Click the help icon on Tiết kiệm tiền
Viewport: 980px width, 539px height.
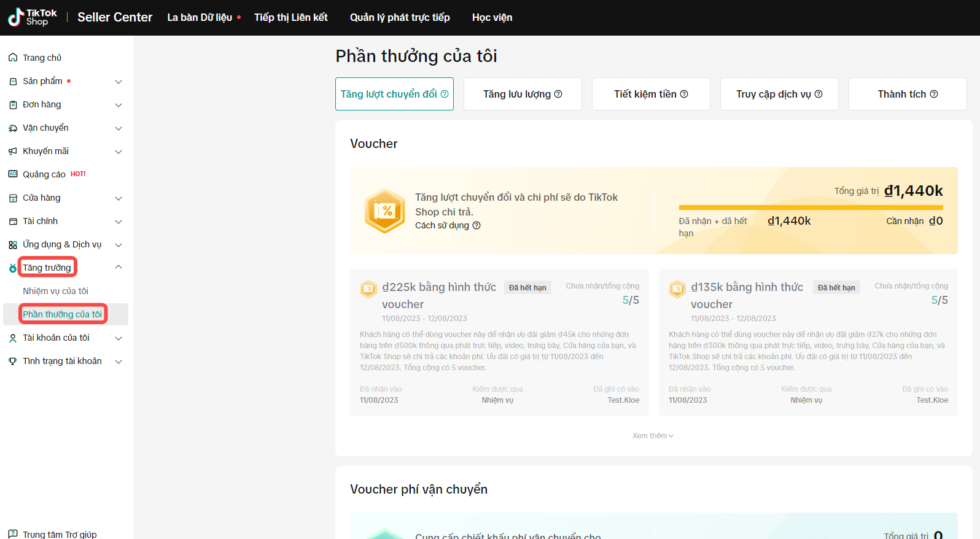pyautogui.click(x=684, y=94)
